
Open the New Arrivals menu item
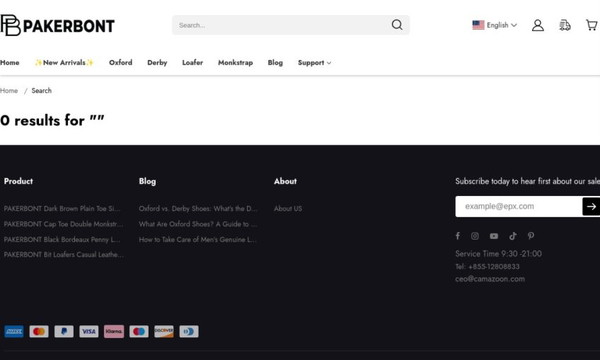(x=64, y=63)
